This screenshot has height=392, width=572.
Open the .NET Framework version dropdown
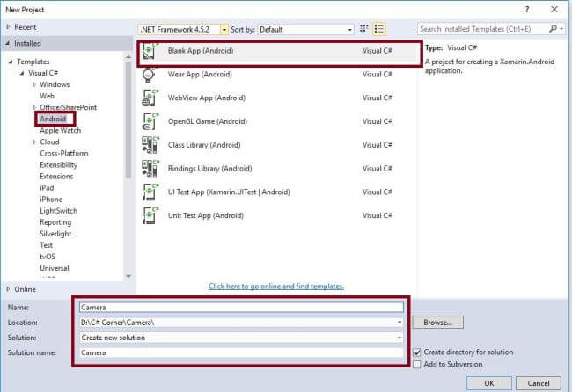(x=224, y=30)
